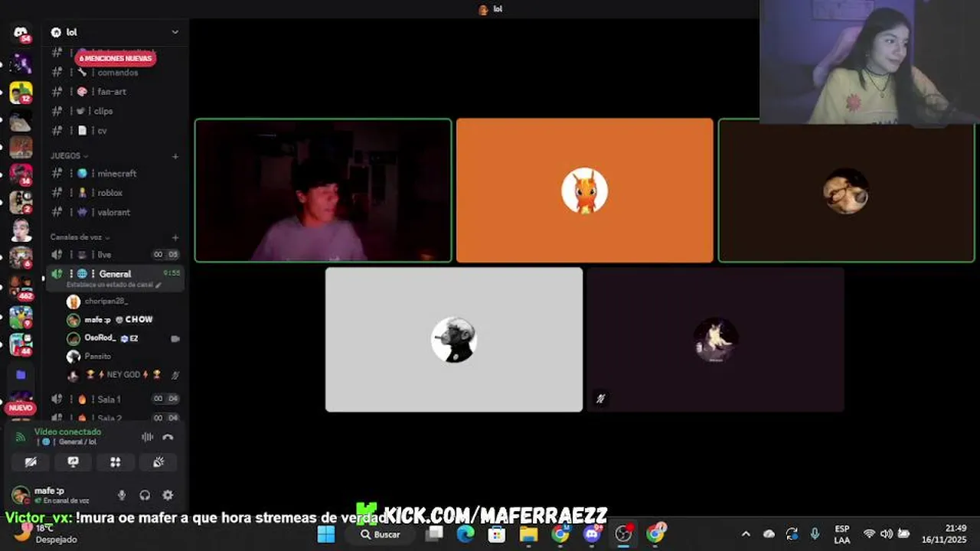Focus the grey tile with smoking-man avatar
Screen dimensions: 980x551
[454, 340]
